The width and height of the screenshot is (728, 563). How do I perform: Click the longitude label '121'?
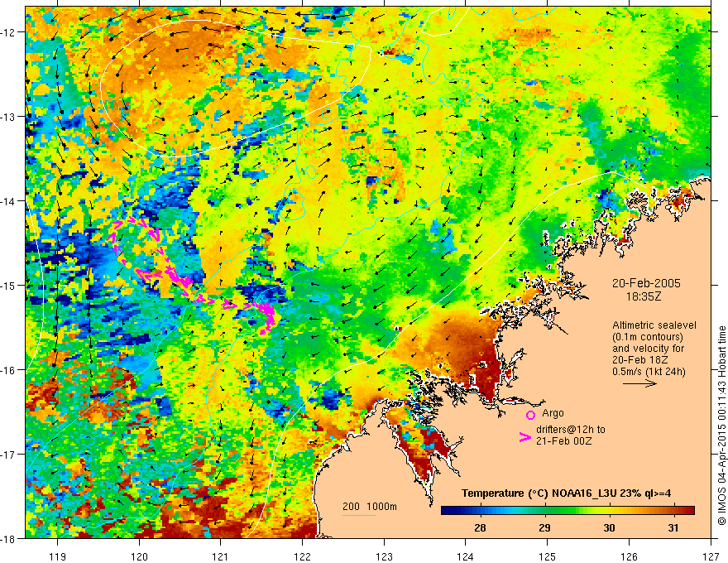pyautogui.click(x=221, y=556)
